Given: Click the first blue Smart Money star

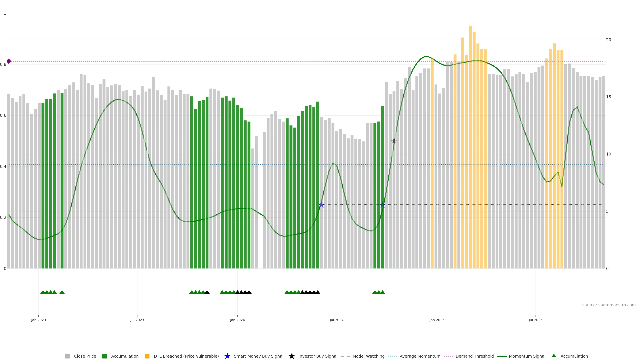Looking at the screenshot, I should tap(321, 205).
